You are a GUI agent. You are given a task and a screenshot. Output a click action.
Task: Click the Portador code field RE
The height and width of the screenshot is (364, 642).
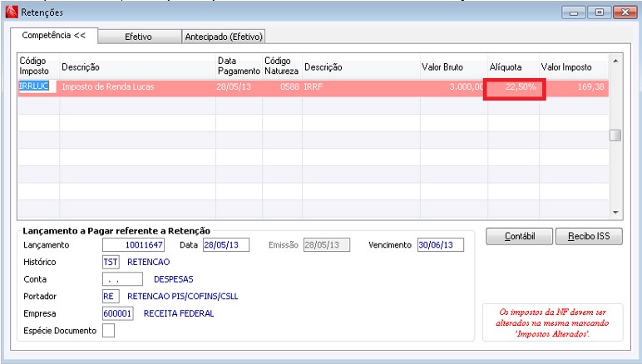111,296
